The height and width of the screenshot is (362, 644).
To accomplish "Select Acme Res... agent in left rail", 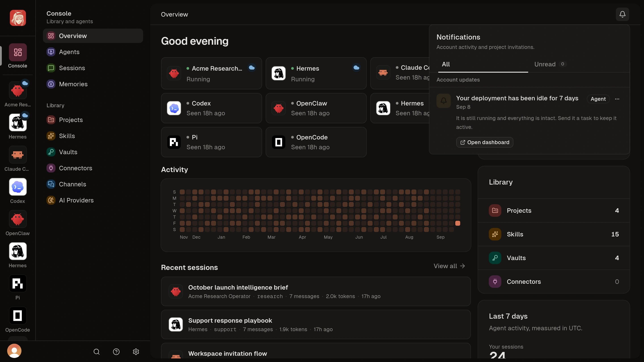I will tap(17, 94).
